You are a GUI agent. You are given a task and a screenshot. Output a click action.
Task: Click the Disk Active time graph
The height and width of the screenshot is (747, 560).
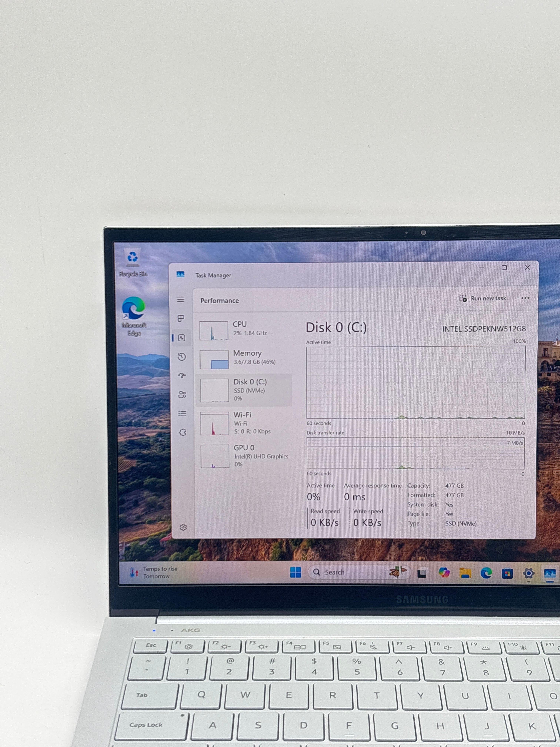[x=416, y=382]
